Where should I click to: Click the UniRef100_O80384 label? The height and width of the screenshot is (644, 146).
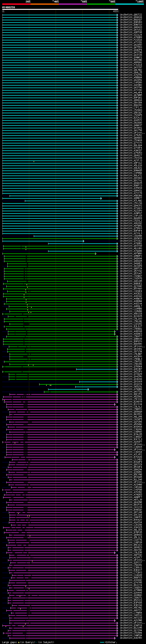click(x=131, y=103)
